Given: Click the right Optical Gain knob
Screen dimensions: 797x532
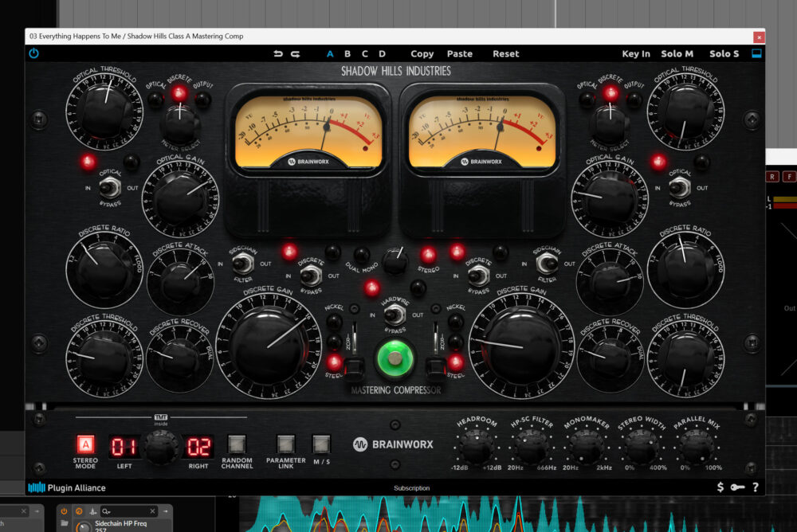Looking at the screenshot, I should coord(610,198).
